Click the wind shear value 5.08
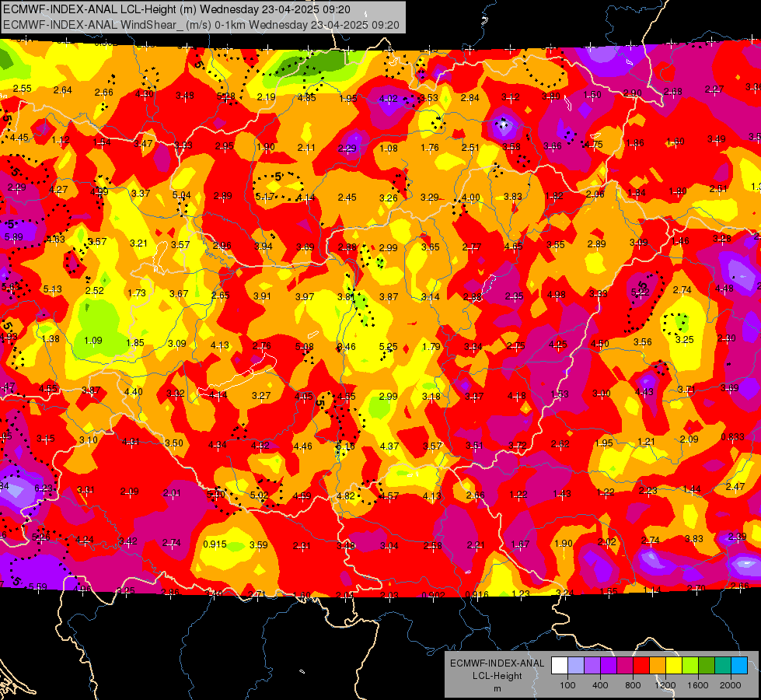This screenshot has width=761, height=700. (x=304, y=347)
